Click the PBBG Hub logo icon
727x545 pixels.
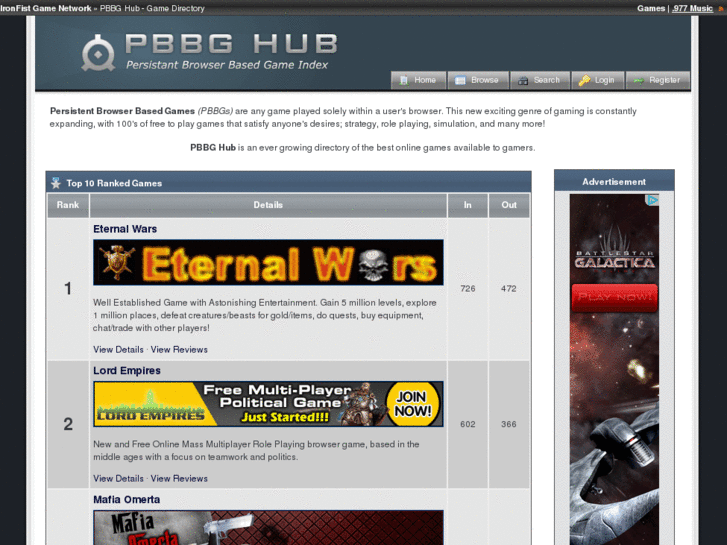tap(98, 53)
